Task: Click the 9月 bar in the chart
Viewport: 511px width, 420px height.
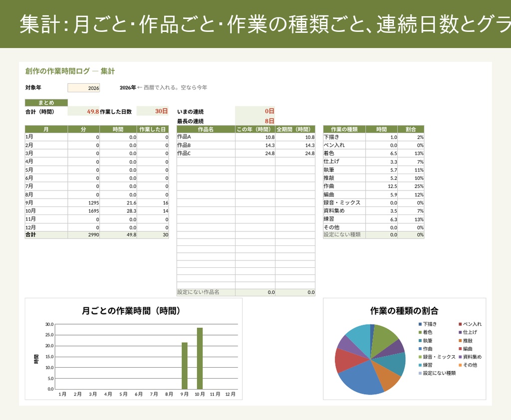Action: [185, 366]
